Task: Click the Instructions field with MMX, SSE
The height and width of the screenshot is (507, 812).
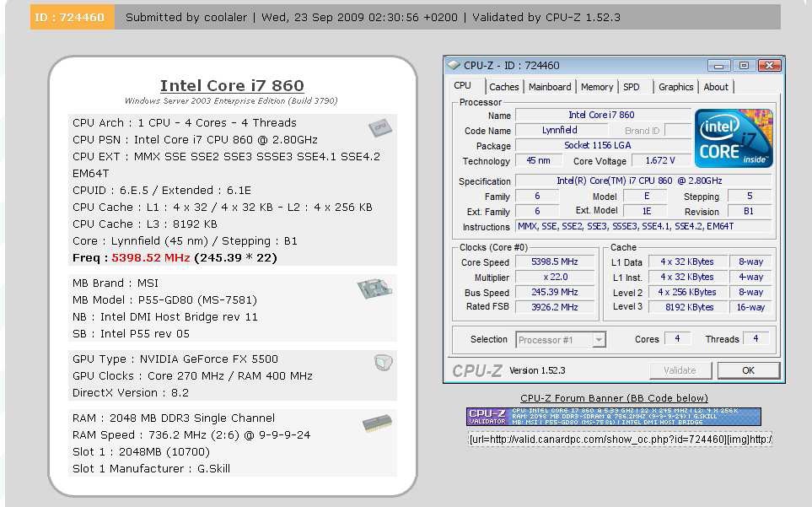Action: (x=643, y=226)
